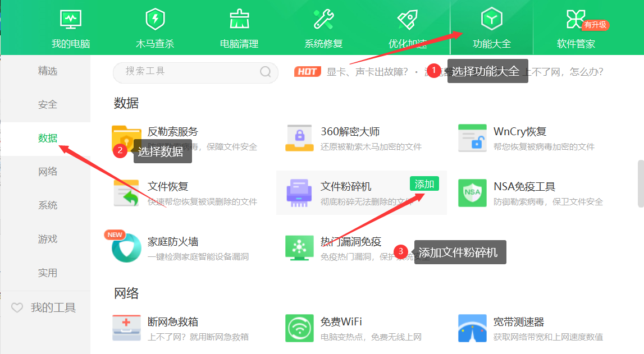The image size is (644, 354).
Task: Click 一键检测家庭智能设备漏洞 description
Action: point(198,257)
